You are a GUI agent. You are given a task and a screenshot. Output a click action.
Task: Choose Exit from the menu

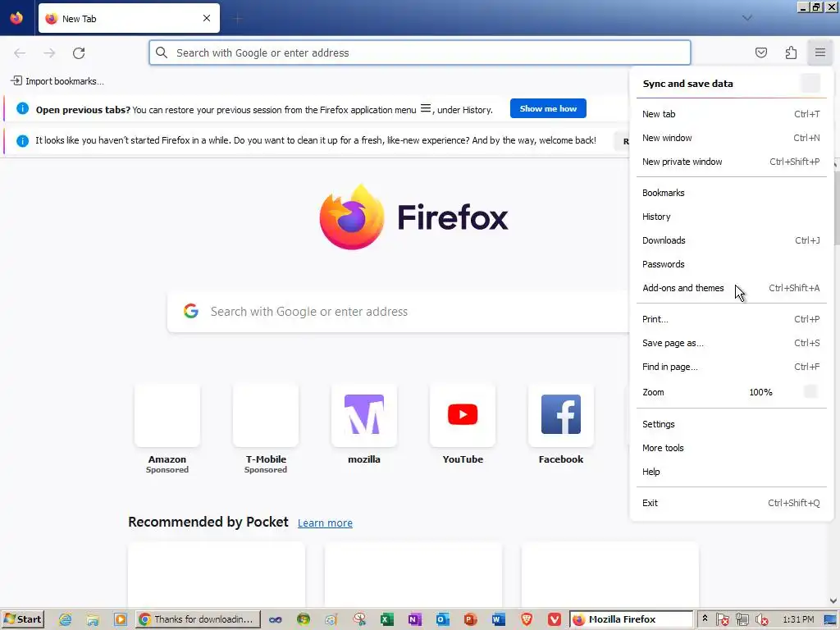pyautogui.click(x=731, y=503)
